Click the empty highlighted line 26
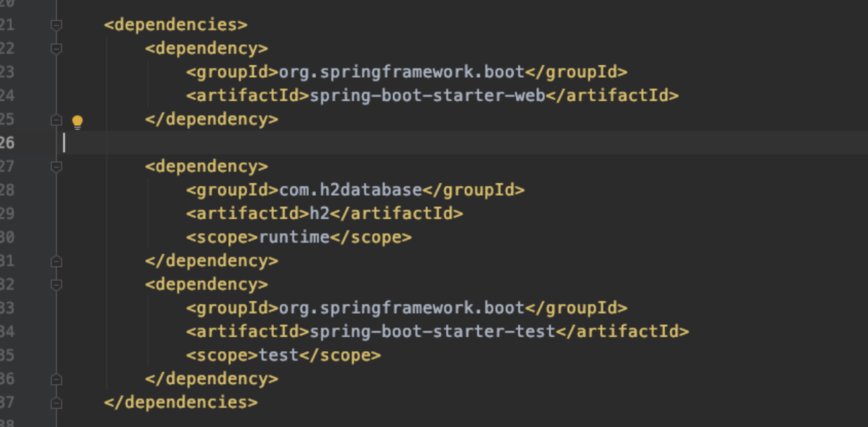 tap(396, 143)
